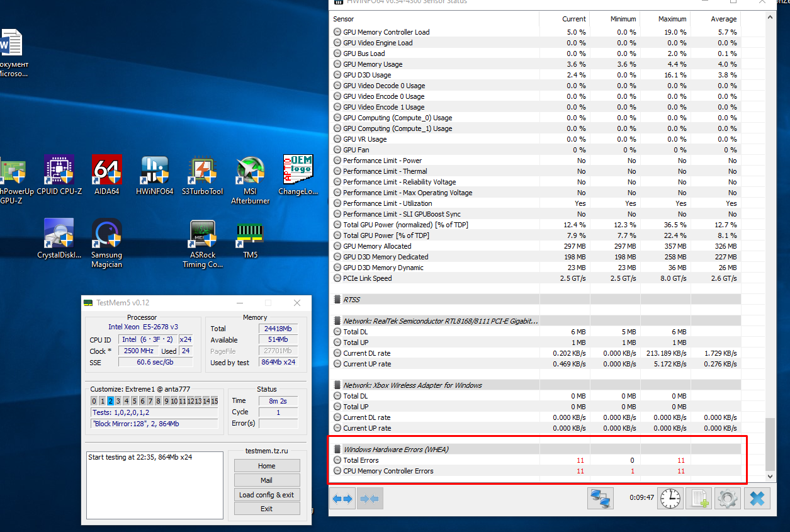Select the S3TurboTool desktop icon

point(203,176)
